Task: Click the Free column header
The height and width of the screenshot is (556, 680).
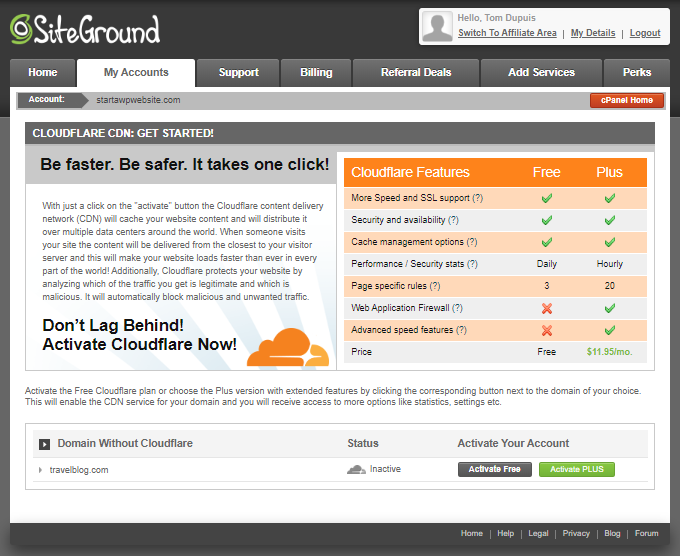Action: tap(546, 172)
